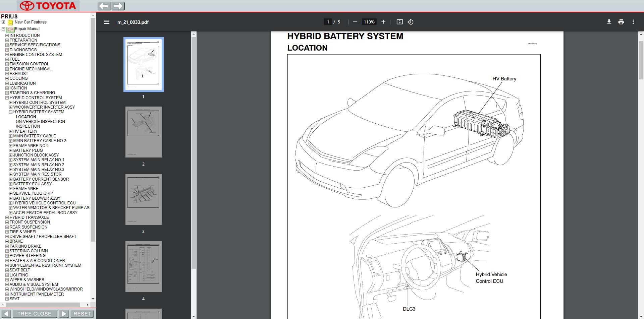Image resolution: width=644 pixels, height=319 pixels.
Task: Rotate the PDF counterclockwise
Action: (411, 22)
